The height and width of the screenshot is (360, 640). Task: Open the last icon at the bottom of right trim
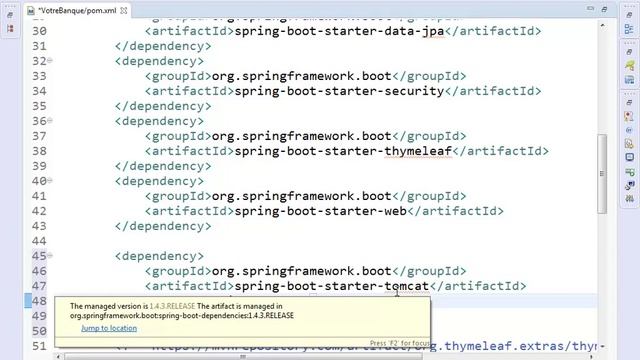coord(629,199)
